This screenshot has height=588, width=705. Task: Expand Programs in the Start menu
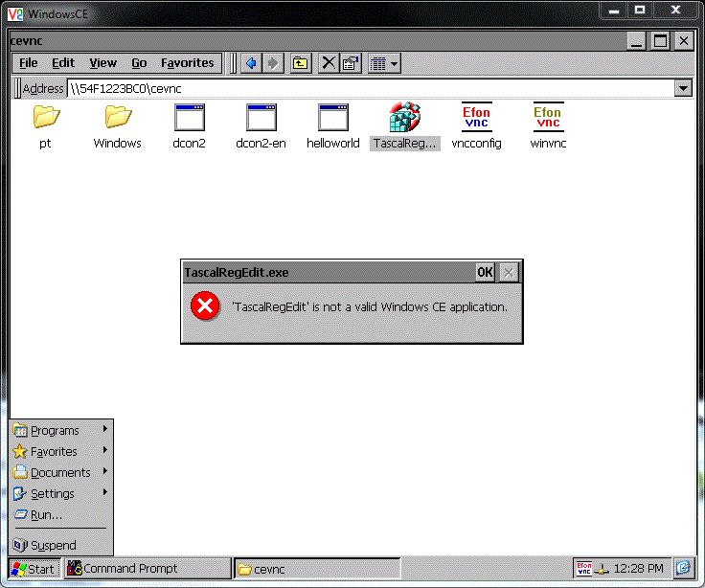tap(60, 430)
